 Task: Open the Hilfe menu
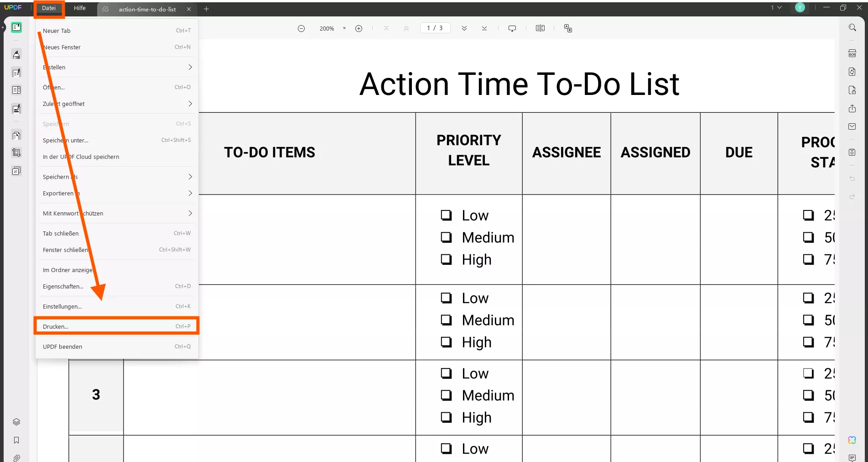pos(80,8)
